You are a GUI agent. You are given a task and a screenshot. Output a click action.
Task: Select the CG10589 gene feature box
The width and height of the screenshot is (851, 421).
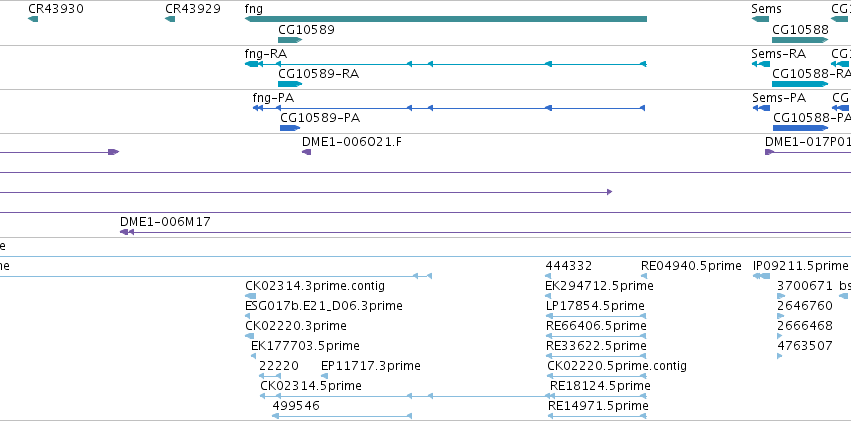point(290,40)
